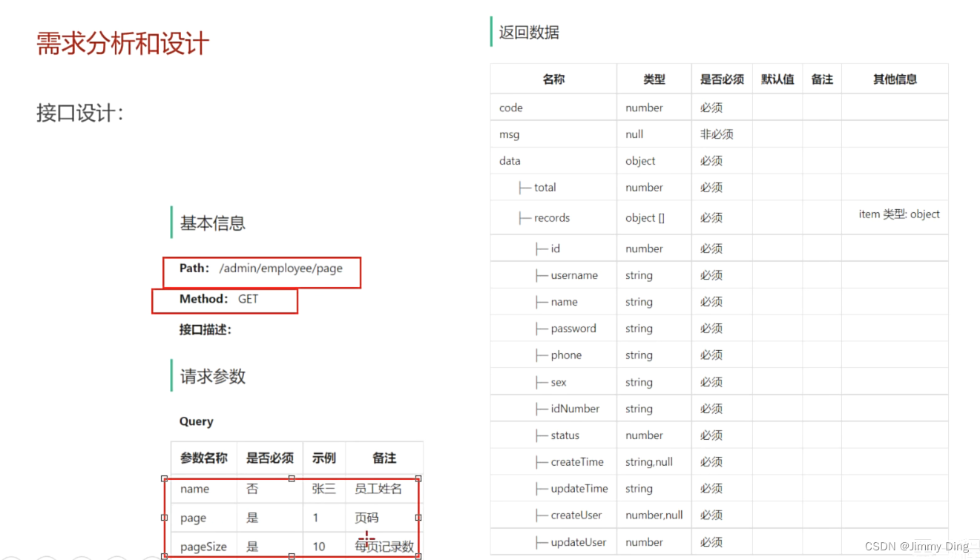The height and width of the screenshot is (560, 980).
Task: Select the total field name
Action: (x=545, y=188)
